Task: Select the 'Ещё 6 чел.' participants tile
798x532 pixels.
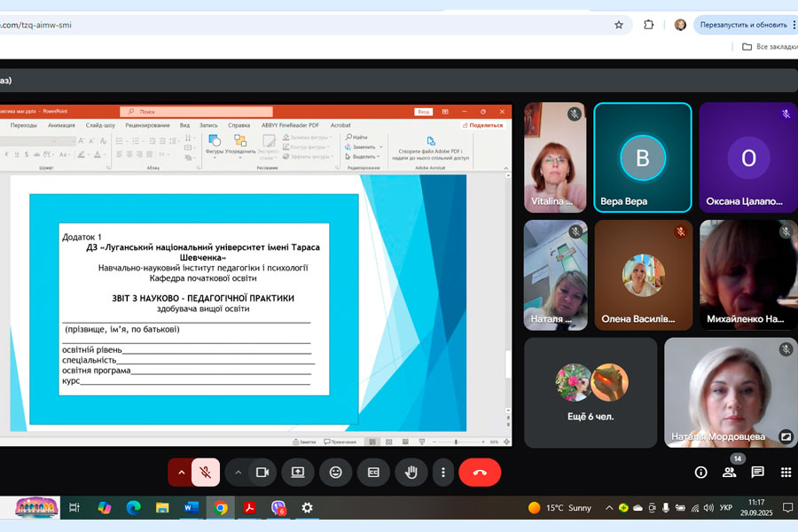Action: (591, 393)
